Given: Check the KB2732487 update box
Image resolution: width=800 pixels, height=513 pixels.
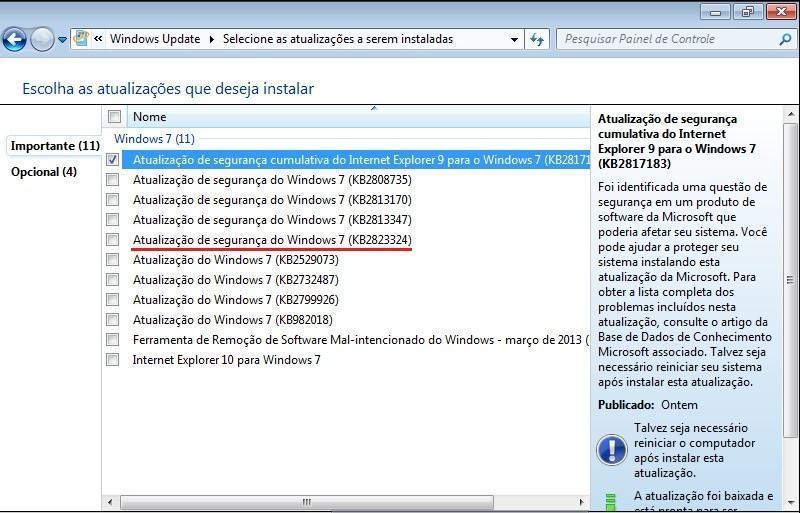Looking at the screenshot, I should 112,280.
